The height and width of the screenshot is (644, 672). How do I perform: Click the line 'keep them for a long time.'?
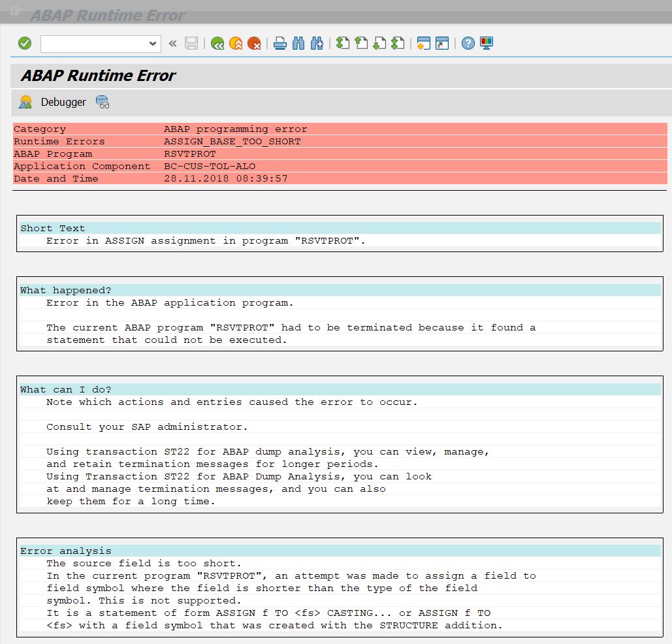[131, 501]
